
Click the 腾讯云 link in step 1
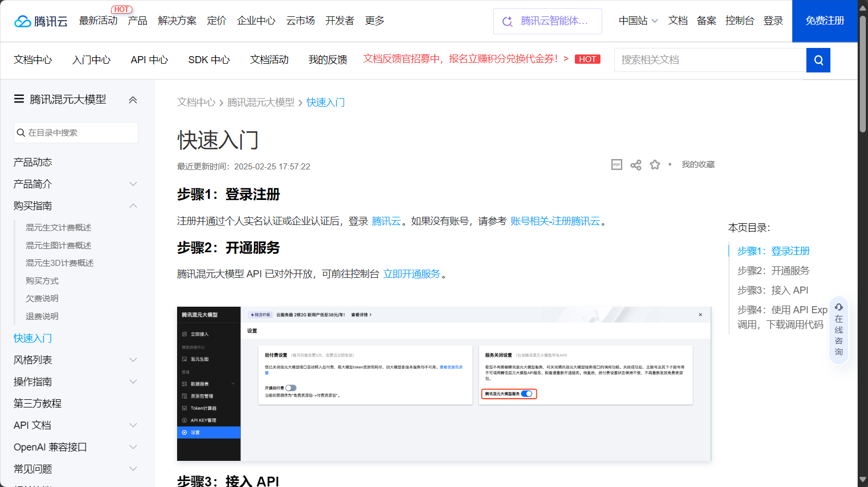(x=386, y=221)
